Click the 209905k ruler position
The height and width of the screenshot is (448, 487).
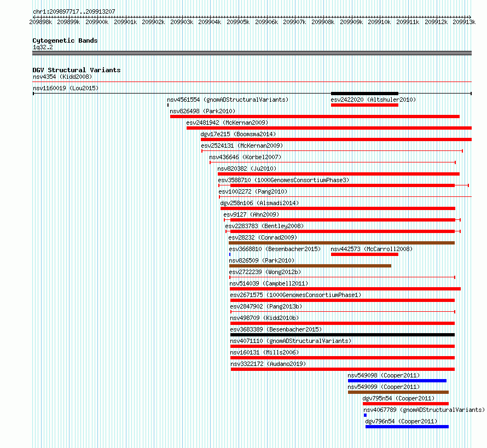pos(238,22)
